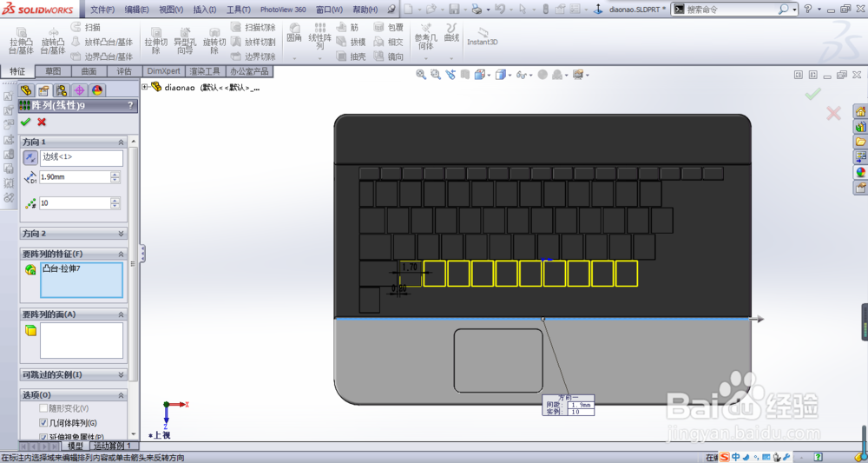Image resolution: width=868 pixels, height=463 pixels.
Task: Open the Hide/Show Items dropdown arrow
Action: (x=531, y=75)
